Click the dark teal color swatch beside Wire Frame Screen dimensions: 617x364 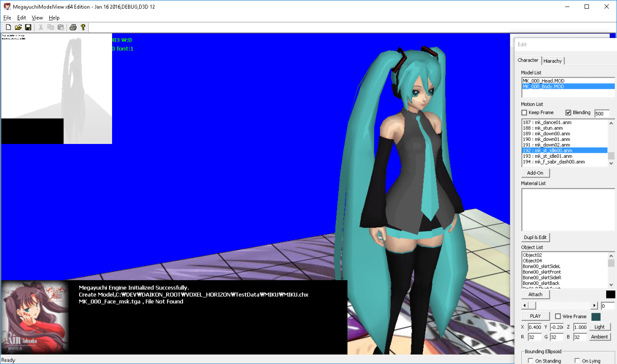tap(596, 317)
